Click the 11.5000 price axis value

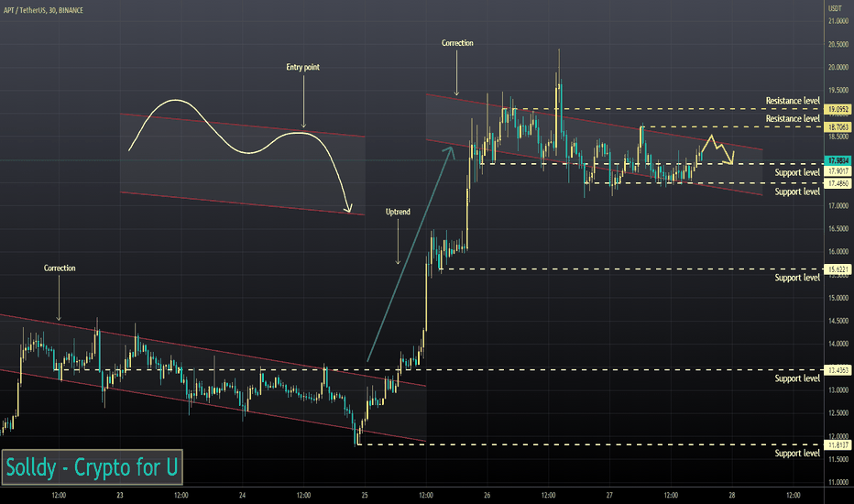coord(838,459)
